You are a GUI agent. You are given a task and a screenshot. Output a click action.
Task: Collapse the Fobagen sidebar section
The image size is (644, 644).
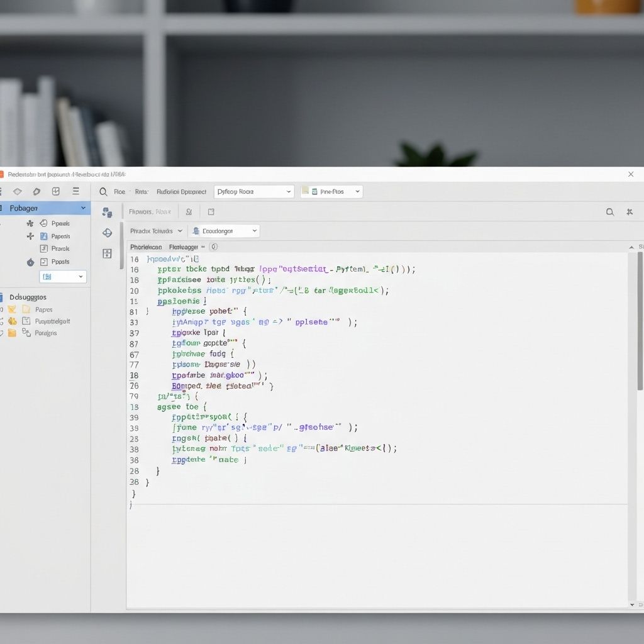82,208
